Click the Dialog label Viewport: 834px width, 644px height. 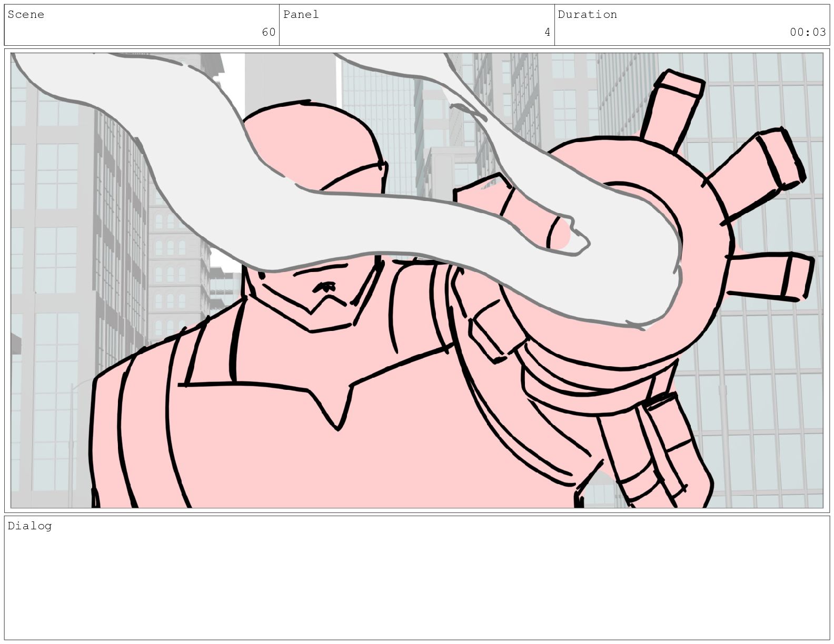pyautogui.click(x=29, y=526)
